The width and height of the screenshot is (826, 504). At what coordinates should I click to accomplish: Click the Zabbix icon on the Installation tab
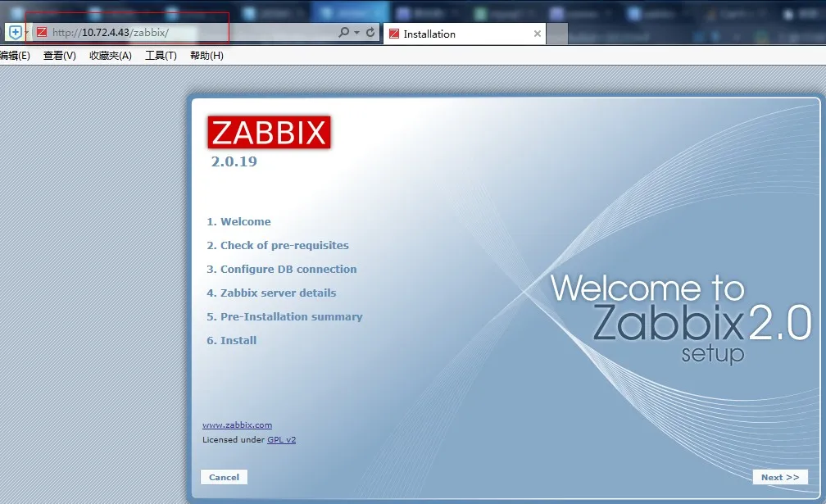[x=393, y=34]
